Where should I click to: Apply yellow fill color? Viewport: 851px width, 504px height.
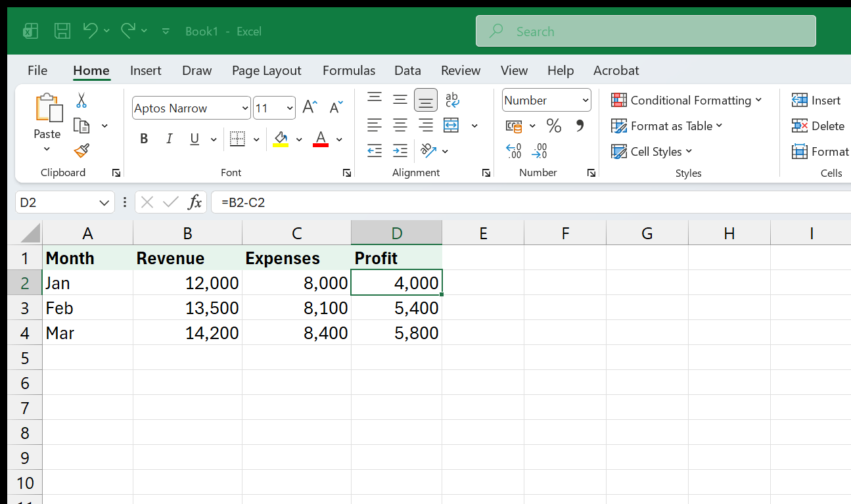pyautogui.click(x=281, y=139)
